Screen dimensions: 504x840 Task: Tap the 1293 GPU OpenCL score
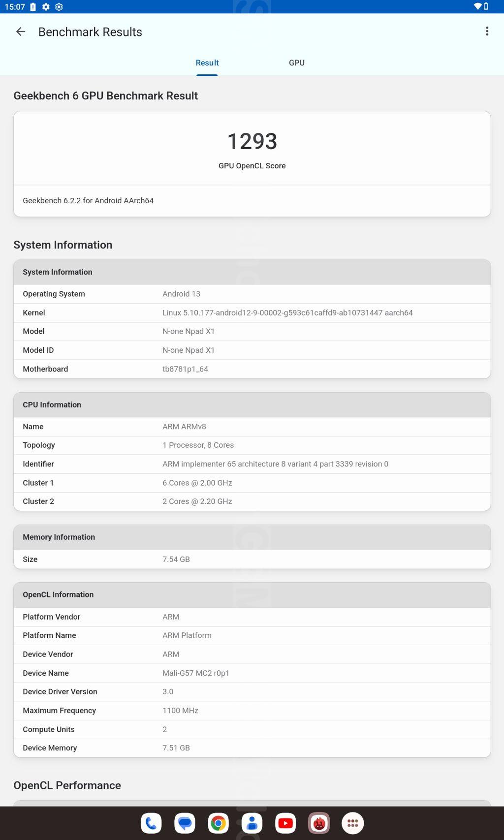pyautogui.click(x=252, y=142)
